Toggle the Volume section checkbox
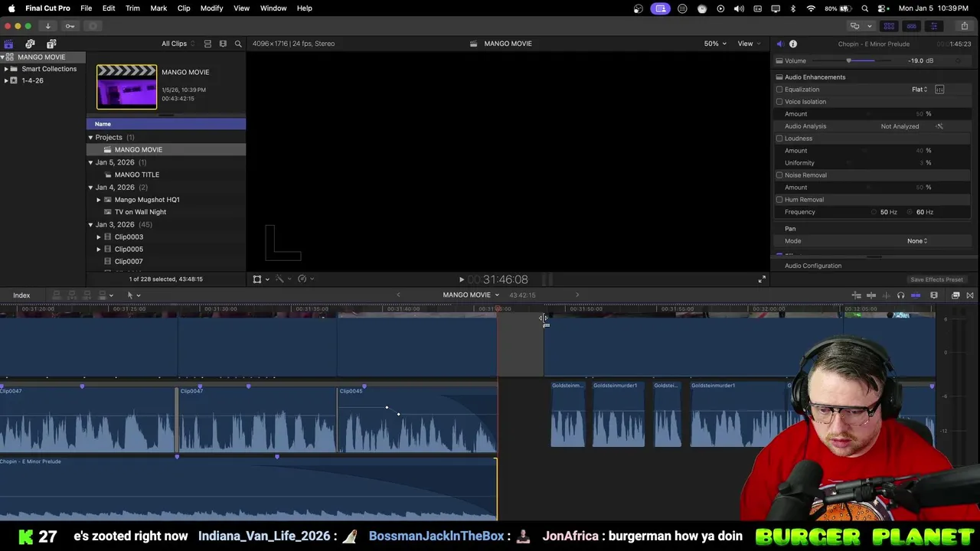This screenshot has height=551, width=980. tap(779, 61)
